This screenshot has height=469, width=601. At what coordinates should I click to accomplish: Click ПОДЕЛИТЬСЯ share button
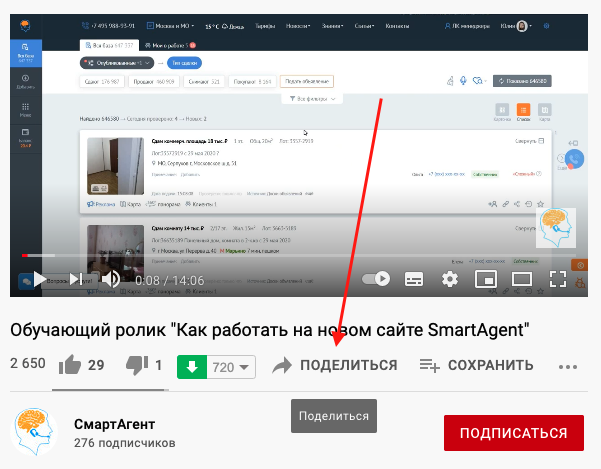[335, 365]
